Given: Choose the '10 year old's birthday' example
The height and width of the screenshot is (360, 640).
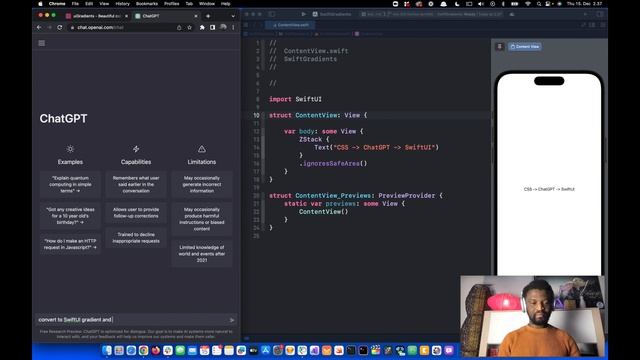Looking at the screenshot, I should click(x=70, y=216).
